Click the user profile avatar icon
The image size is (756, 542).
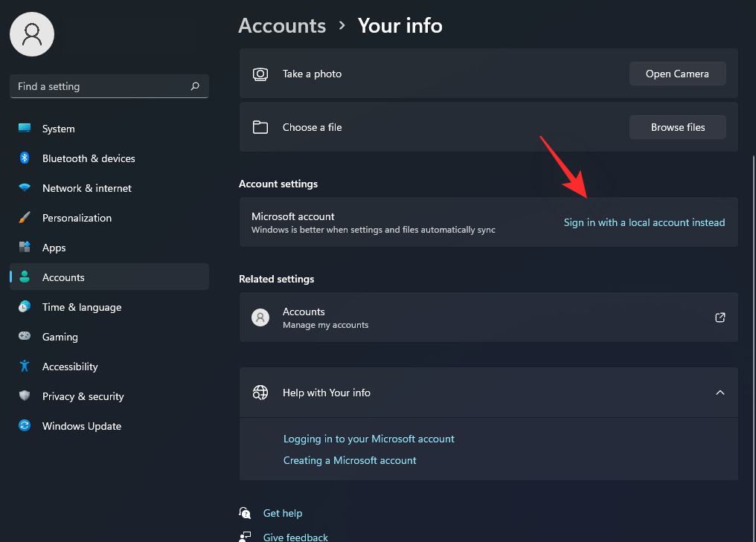[x=32, y=33]
